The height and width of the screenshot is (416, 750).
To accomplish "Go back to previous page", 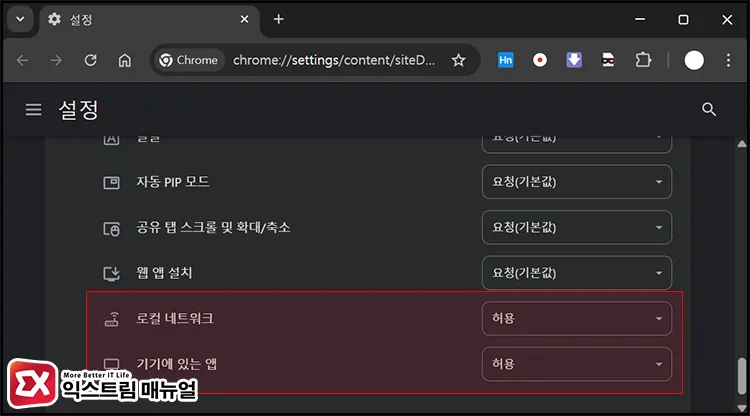I will tap(22, 60).
